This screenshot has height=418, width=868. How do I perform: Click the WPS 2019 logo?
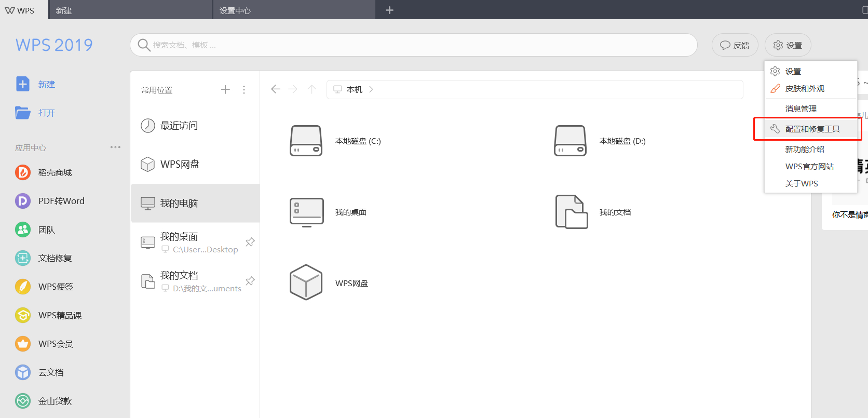(x=54, y=45)
